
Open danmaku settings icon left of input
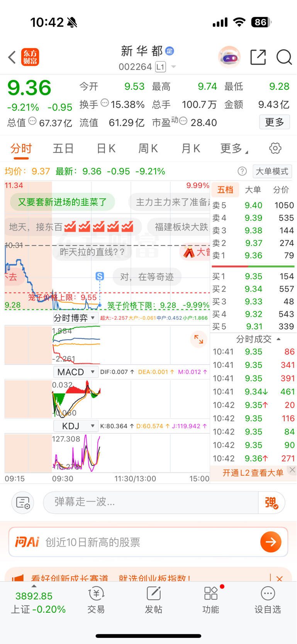coord(23,502)
